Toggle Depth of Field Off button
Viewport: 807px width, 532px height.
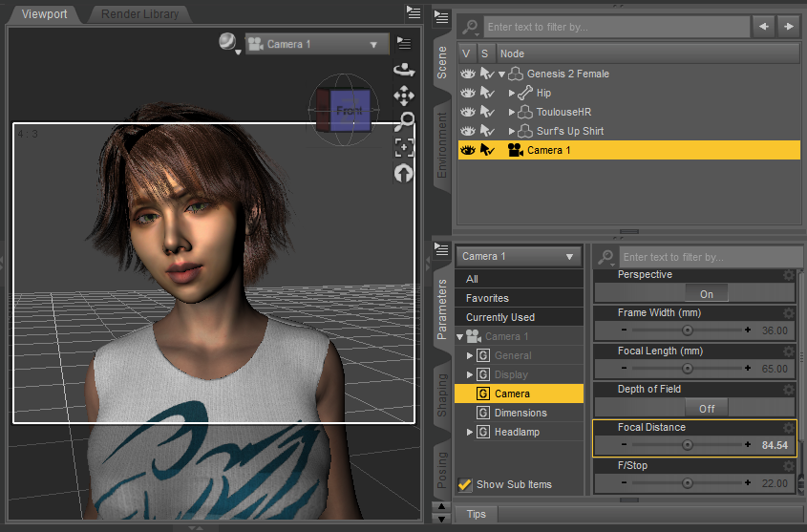click(x=706, y=409)
